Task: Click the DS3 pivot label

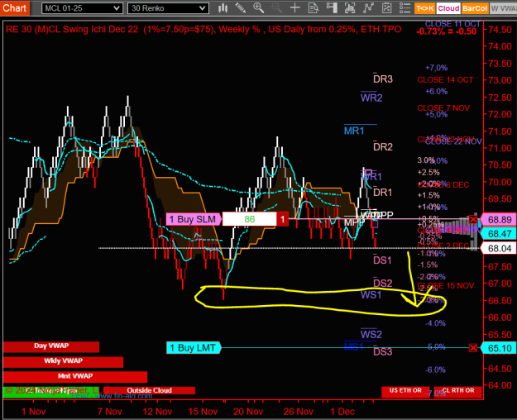Action: (x=383, y=351)
